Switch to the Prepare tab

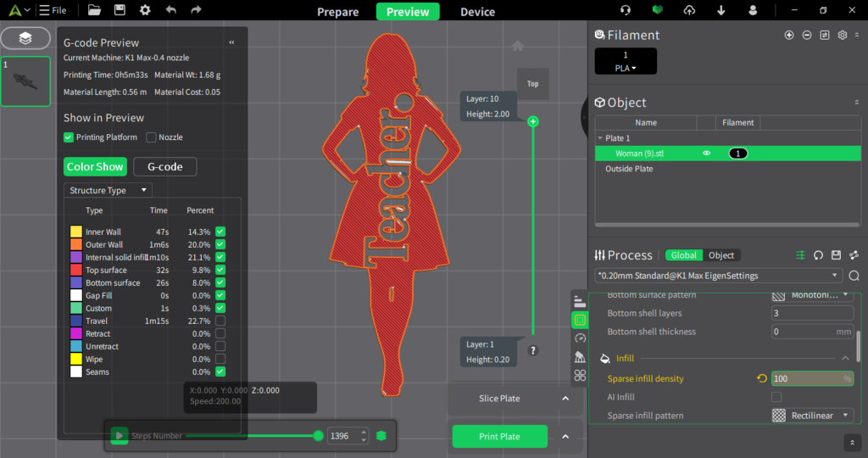[337, 12]
